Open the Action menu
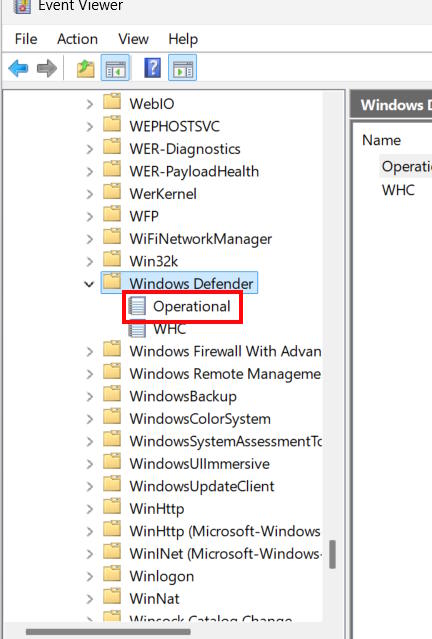 coord(77,39)
